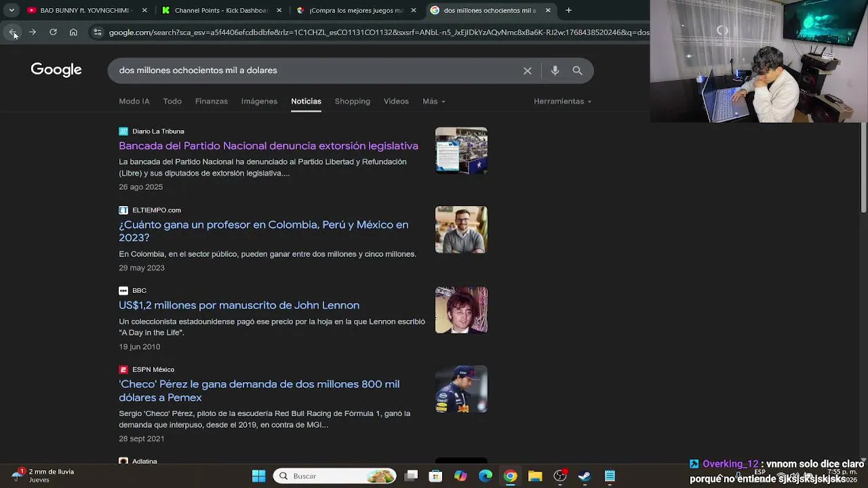This screenshot has height=488, width=868.
Task: Select the Noticias results tab
Action: point(306,101)
